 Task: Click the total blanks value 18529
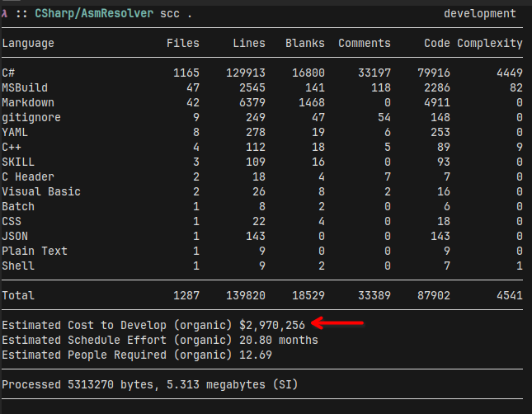(x=308, y=296)
